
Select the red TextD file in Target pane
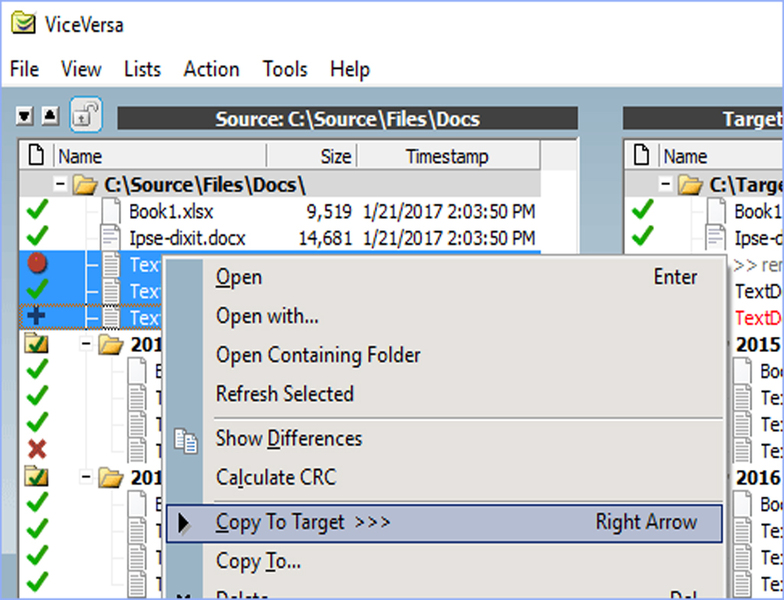click(x=758, y=318)
